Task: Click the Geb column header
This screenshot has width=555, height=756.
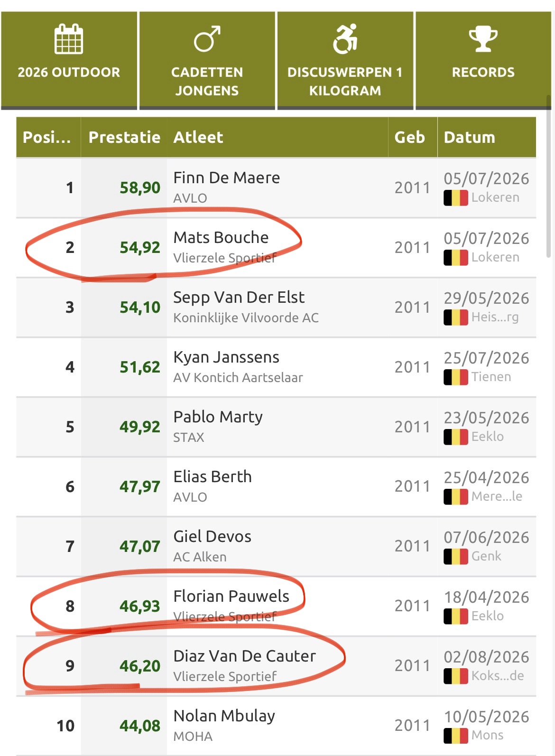Action: (413, 137)
